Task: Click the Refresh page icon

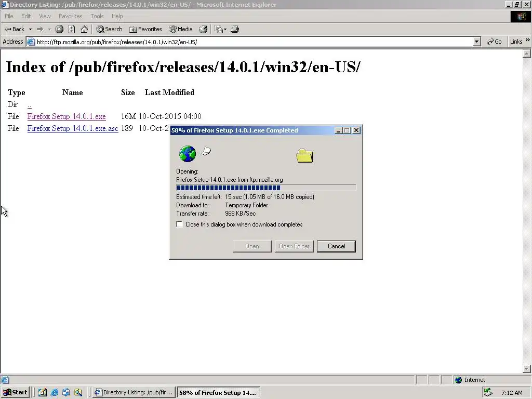Action: tap(72, 29)
